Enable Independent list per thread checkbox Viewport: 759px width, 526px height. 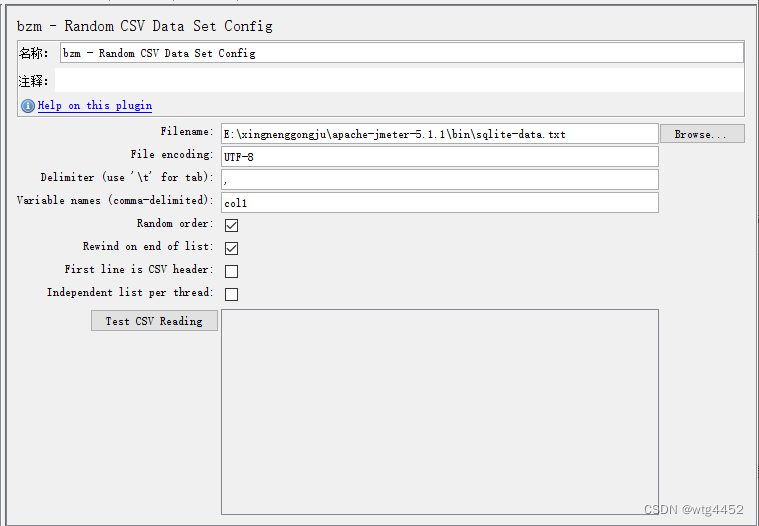231,294
